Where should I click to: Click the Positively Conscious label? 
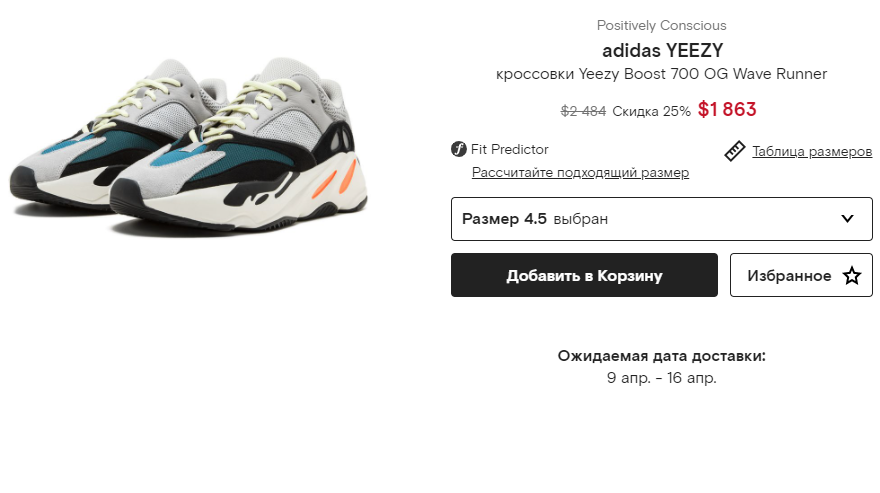click(662, 25)
